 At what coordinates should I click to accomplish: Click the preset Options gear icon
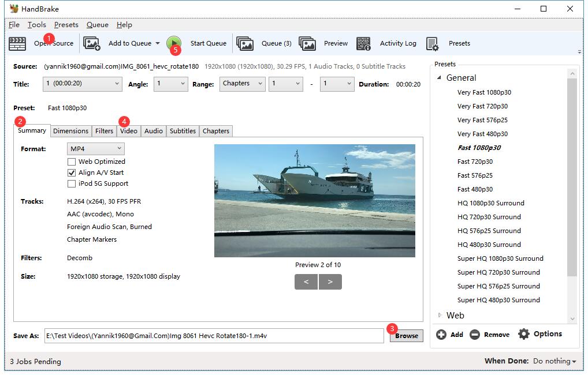tap(523, 334)
